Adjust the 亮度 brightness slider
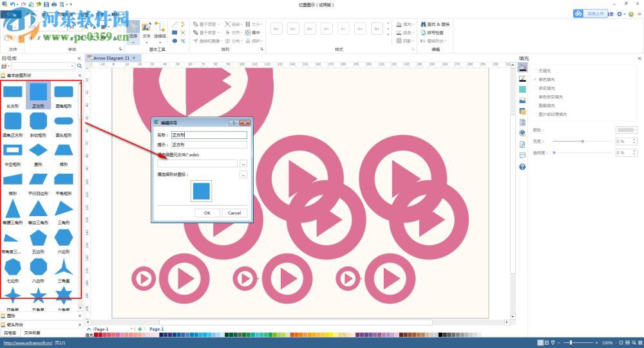644x348 pixels. tap(582, 141)
